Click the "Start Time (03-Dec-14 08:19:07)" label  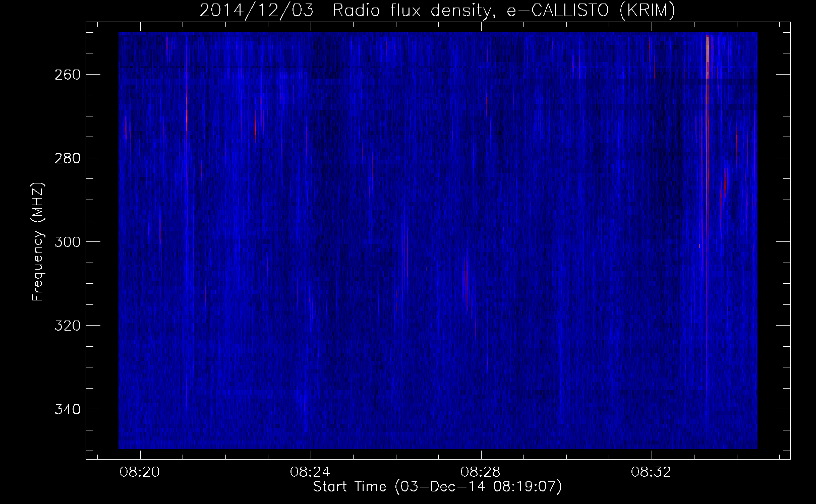[x=437, y=487]
